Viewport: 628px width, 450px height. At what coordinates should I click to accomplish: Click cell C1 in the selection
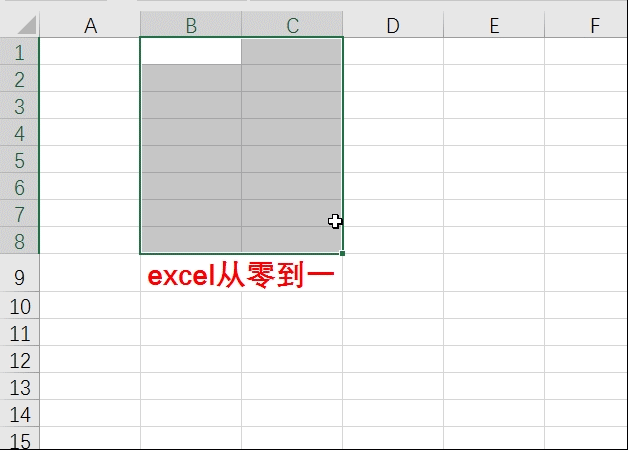pyautogui.click(x=292, y=51)
